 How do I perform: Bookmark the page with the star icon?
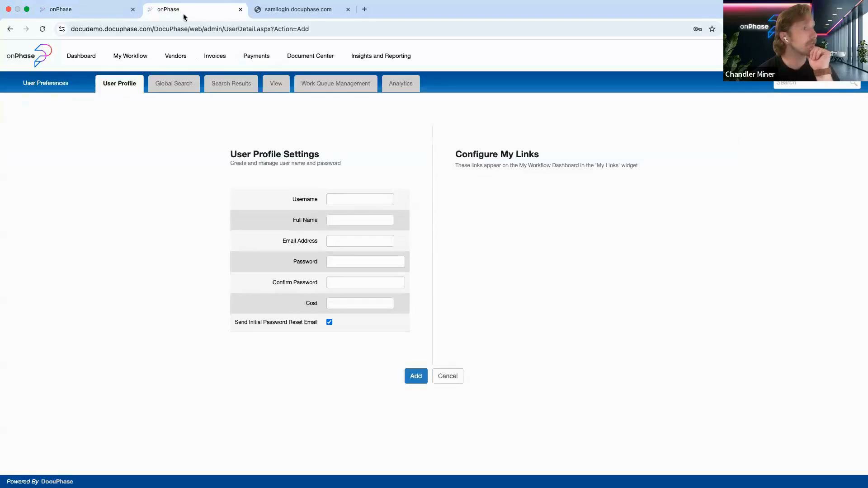coord(712,29)
